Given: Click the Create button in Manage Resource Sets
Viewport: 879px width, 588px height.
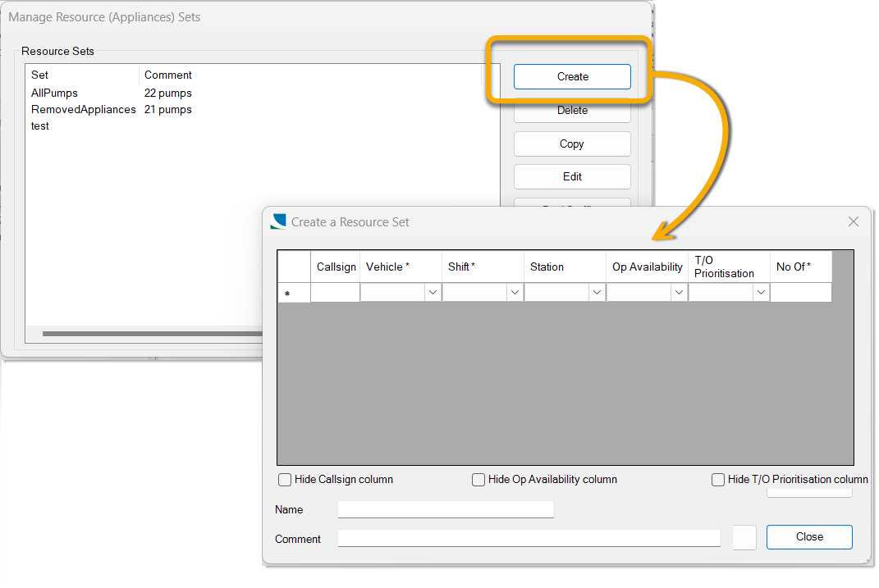Looking at the screenshot, I should [572, 77].
